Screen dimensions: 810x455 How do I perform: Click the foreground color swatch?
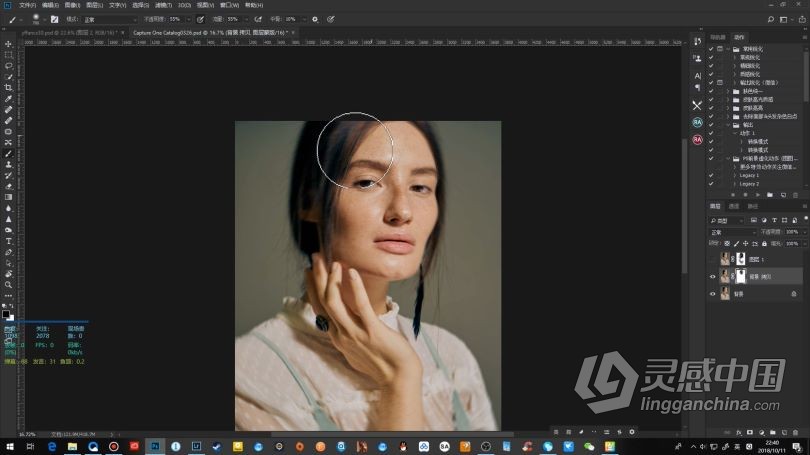click(6, 313)
